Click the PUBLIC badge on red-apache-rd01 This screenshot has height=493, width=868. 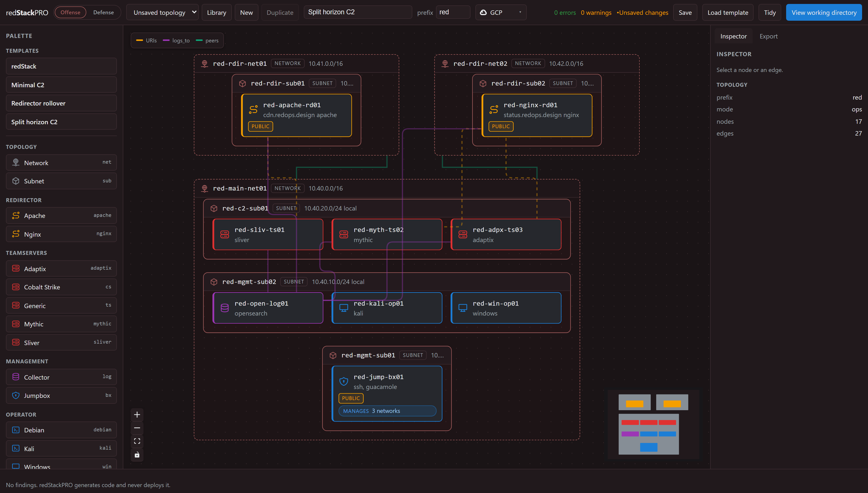click(260, 126)
